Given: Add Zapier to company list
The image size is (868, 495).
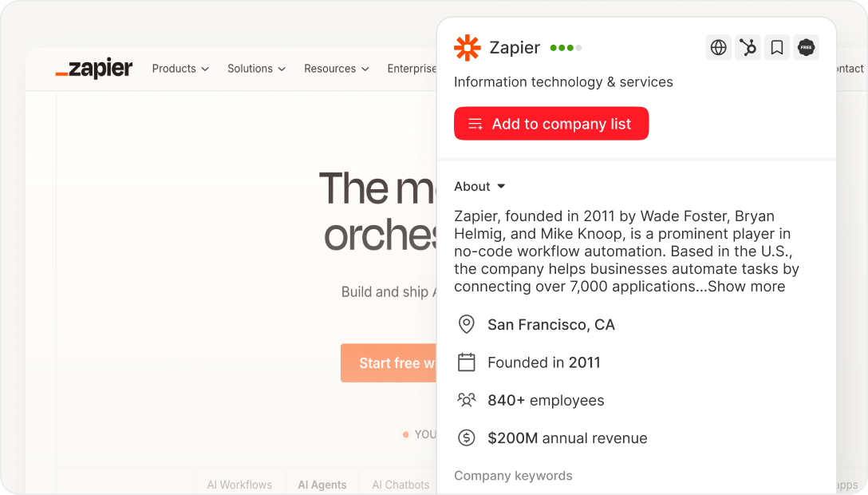Looking at the screenshot, I should tap(550, 123).
